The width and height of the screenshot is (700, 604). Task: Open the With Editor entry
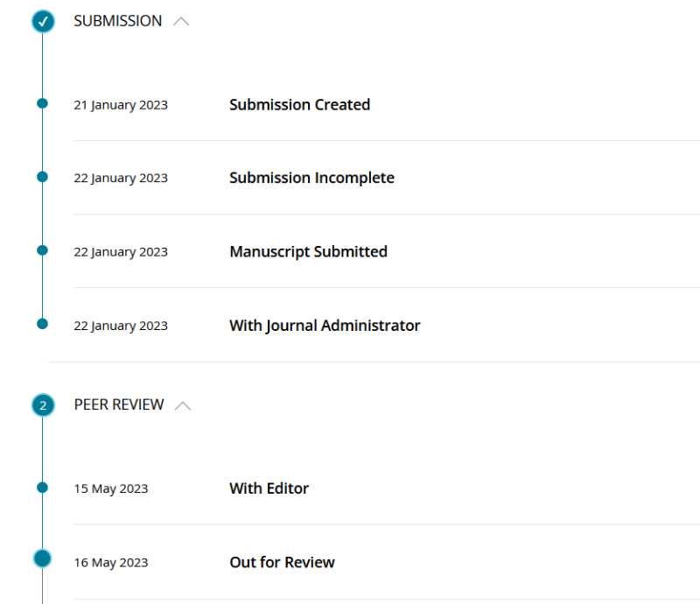point(269,488)
